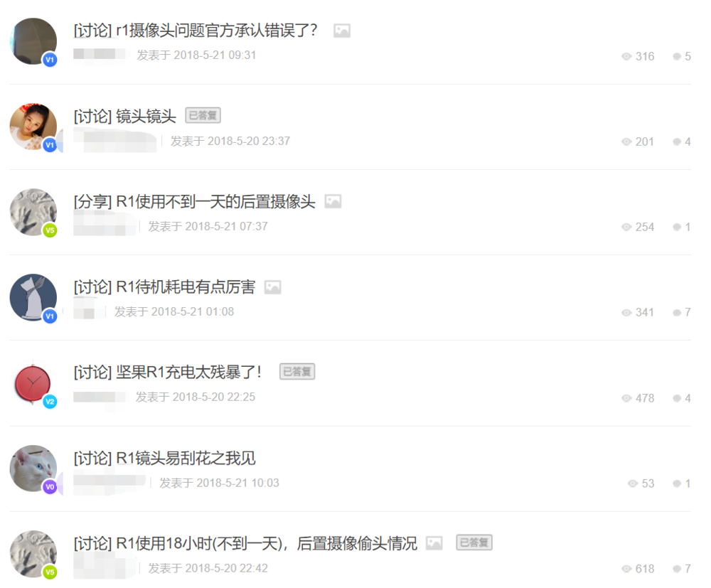Open the post "r1摄像头问题官方承认错误了?"
711x588 pixels.
[195, 31]
